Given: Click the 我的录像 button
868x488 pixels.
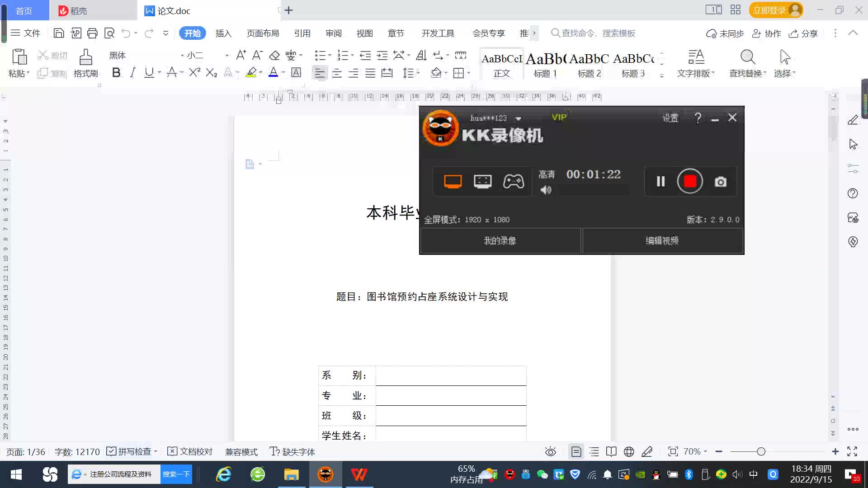Looking at the screenshot, I should (x=500, y=240).
